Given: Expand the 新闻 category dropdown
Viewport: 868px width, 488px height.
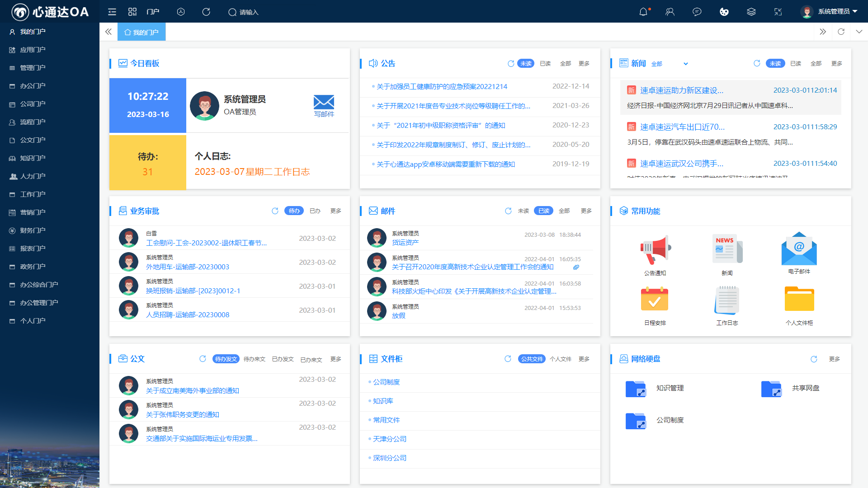Looking at the screenshot, I should (x=685, y=64).
